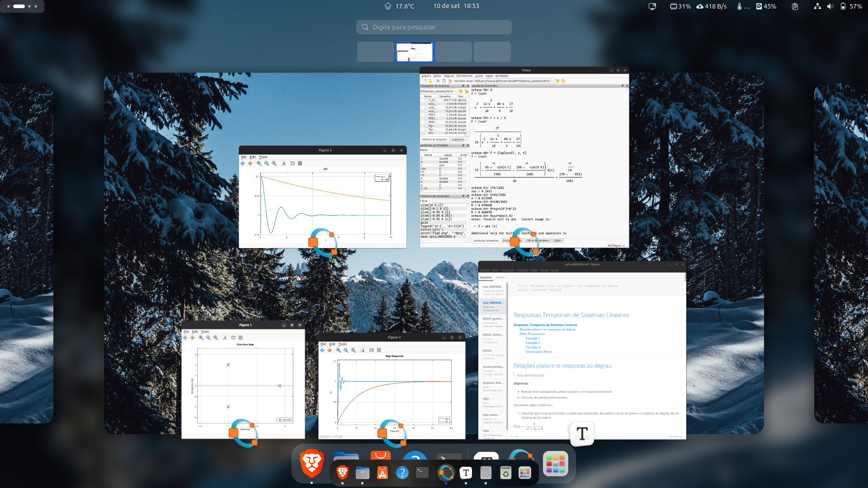The width and height of the screenshot is (868, 488).
Task: Click the clipboard icon in the top bar
Action: (795, 6)
